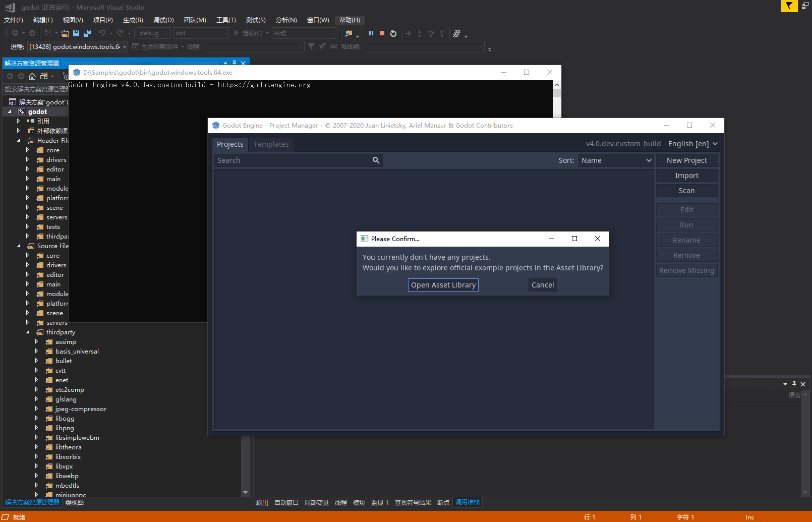Click the Undo arrow icon
Image resolution: width=812 pixels, height=522 pixels.
point(102,33)
